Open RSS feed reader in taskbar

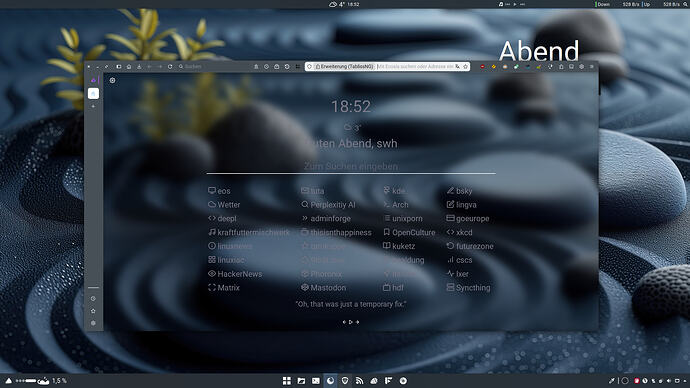point(359,381)
